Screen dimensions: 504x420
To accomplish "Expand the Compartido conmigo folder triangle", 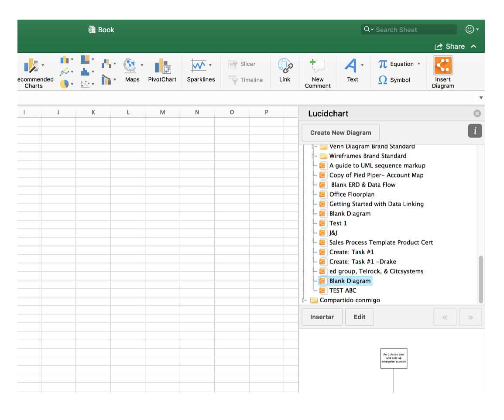I will coord(303,300).
